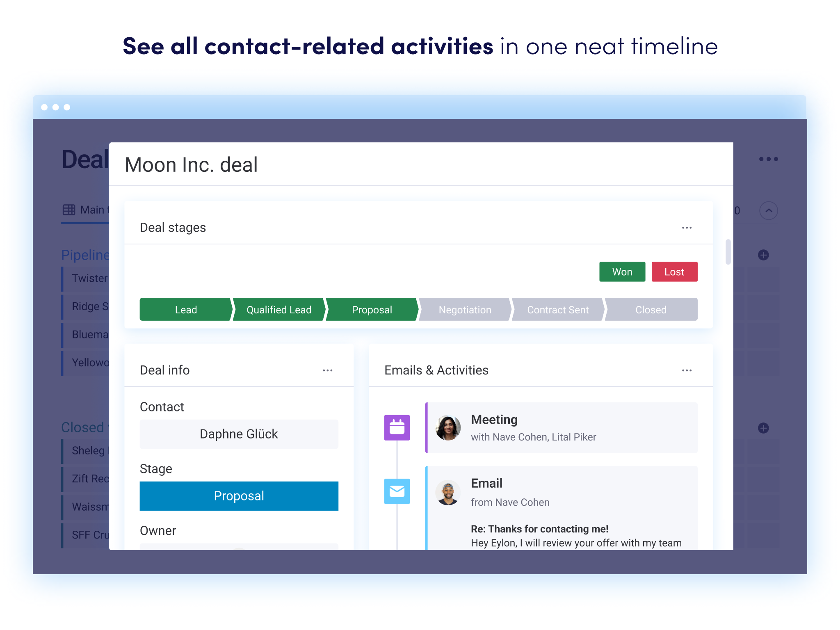Open the Pipeline menu item
This screenshot has width=840, height=630.
[79, 254]
